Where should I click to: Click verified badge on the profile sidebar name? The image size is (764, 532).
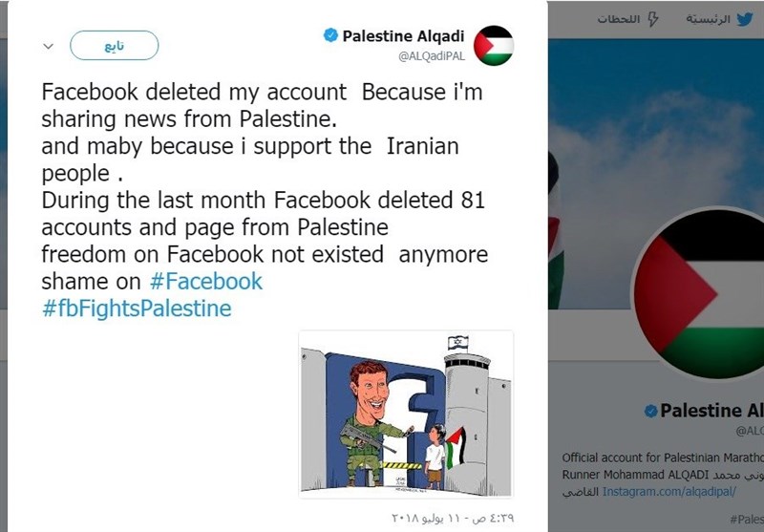click(650, 411)
